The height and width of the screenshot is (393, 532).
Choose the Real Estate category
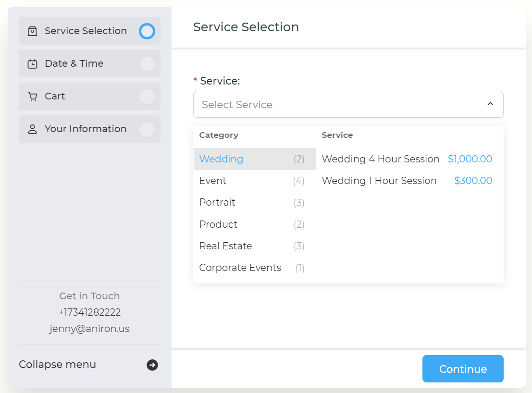[x=254, y=246]
